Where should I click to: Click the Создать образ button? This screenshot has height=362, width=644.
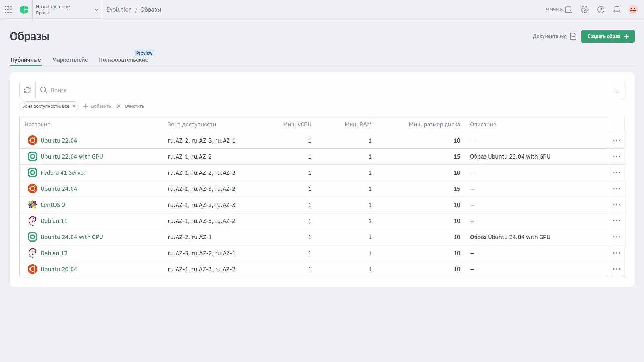(x=607, y=36)
